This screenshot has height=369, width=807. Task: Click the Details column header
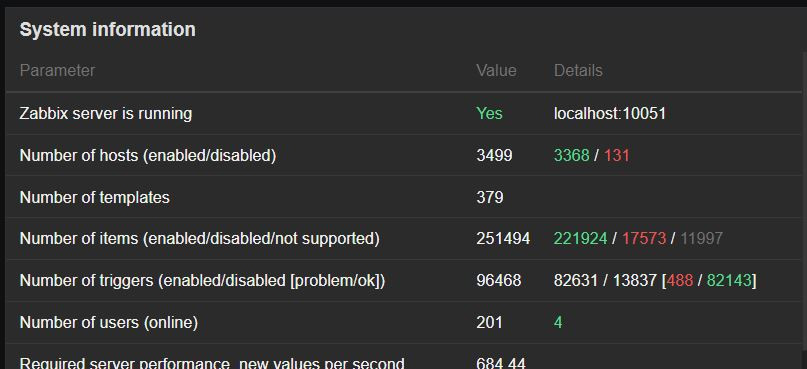[578, 71]
